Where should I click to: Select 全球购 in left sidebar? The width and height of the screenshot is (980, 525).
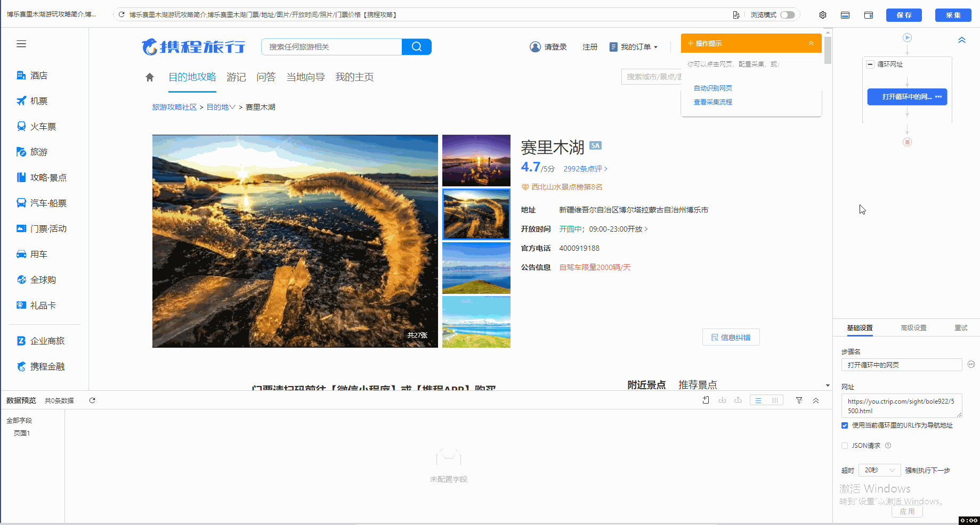click(36, 280)
